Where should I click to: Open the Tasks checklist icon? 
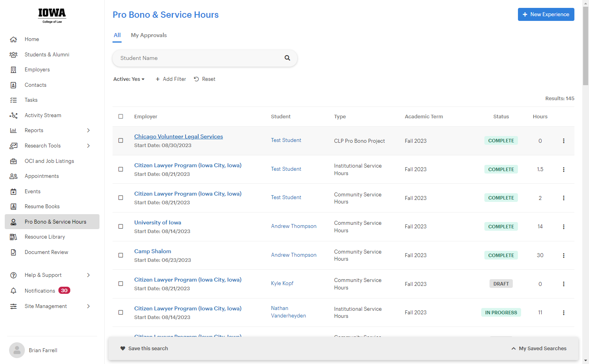13,100
